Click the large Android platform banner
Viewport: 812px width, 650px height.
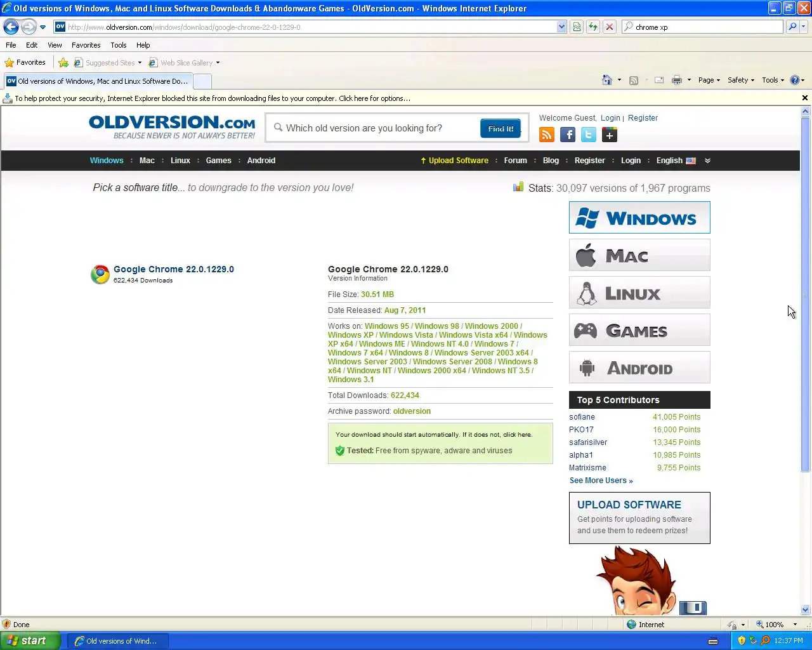tap(639, 368)
